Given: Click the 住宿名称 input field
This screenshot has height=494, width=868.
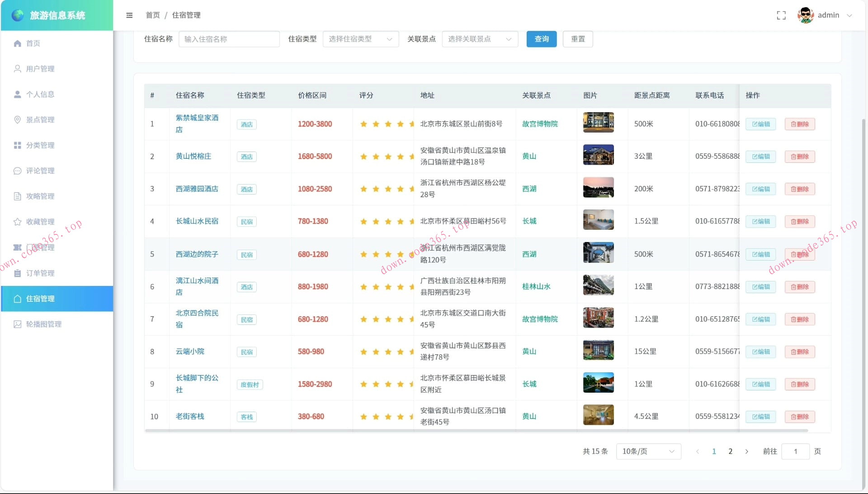Looking at the screenshot, I should click(x=229, y=39).
